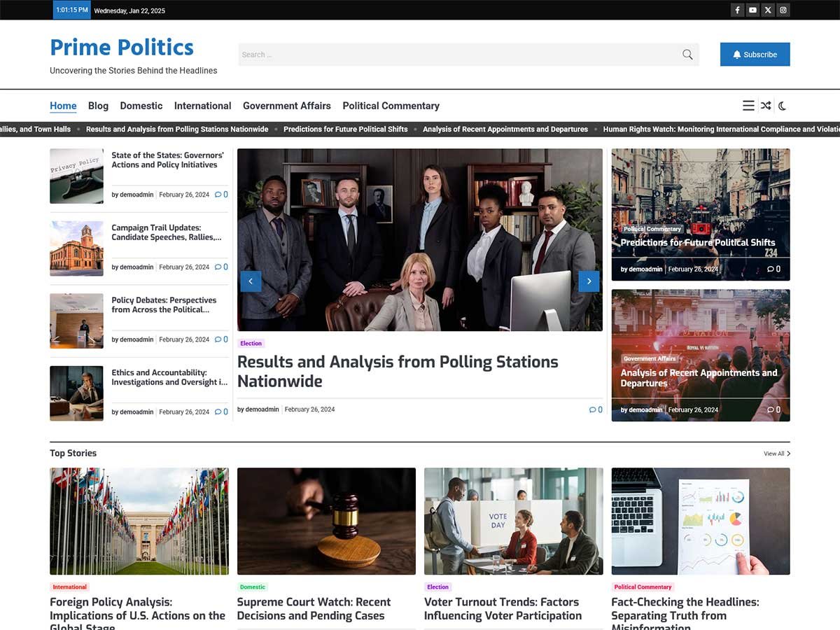Open the flags avenue Foreign Policy image
Image resolution: width=840 pixels, height=630 pixels.
pos(139,521)
